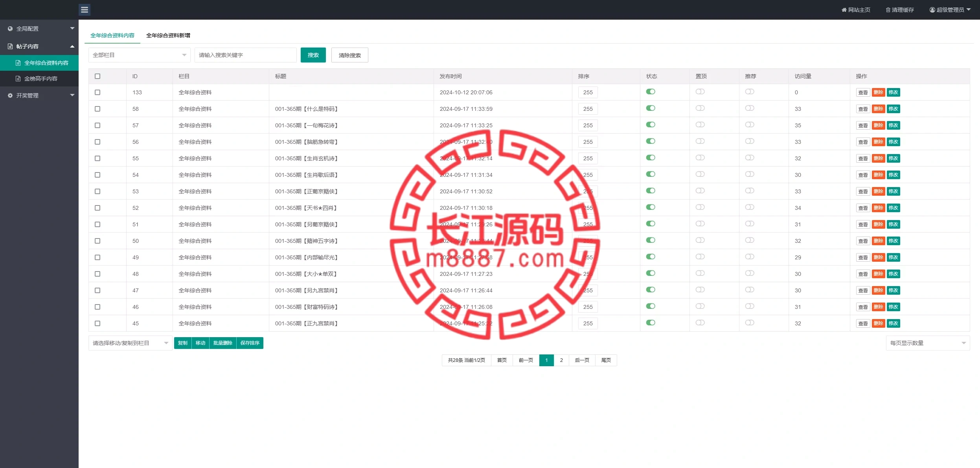The width and height of the screenshot is (980, 468).
Task: Toggle the 状态 switch for row ID 57
Action: [651, 125]
